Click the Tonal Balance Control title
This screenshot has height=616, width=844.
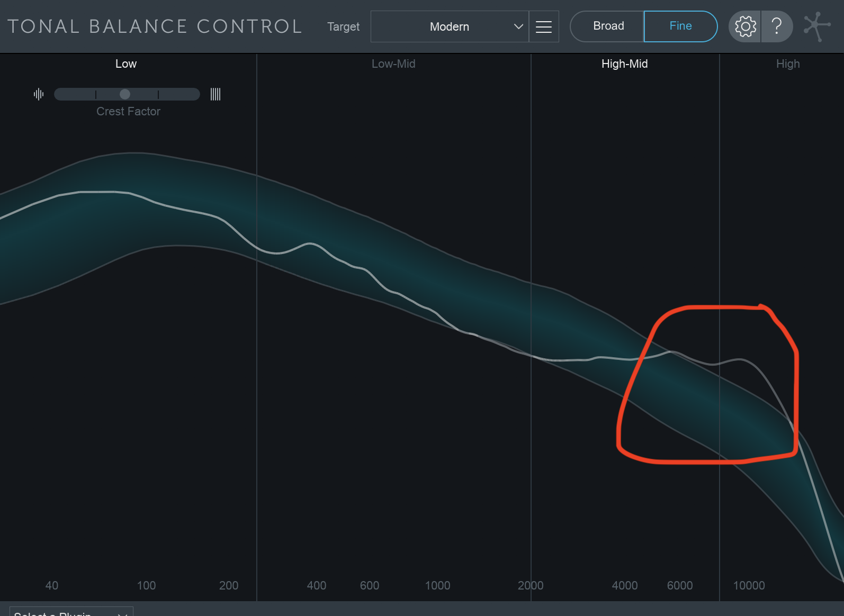pyautogui.click(x=155, y=26)
